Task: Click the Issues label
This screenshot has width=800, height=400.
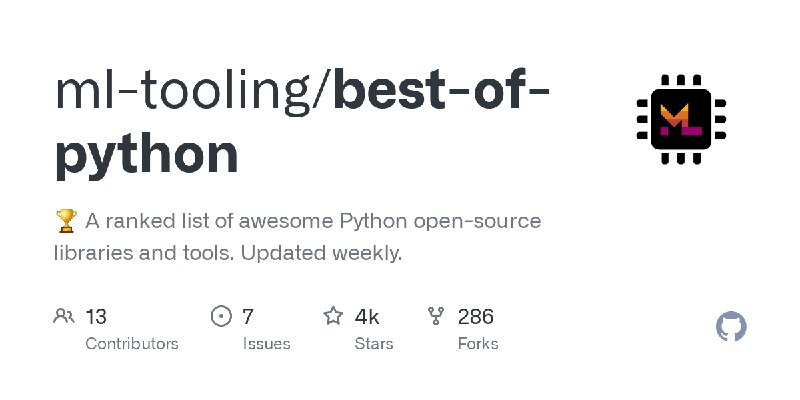Action: tap(266, 343)
